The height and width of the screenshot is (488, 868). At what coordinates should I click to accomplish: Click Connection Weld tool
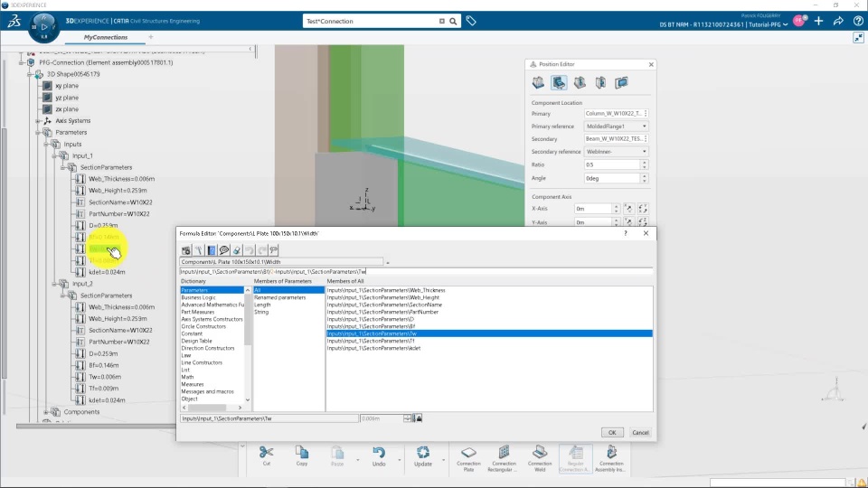[x=540, y=459]
